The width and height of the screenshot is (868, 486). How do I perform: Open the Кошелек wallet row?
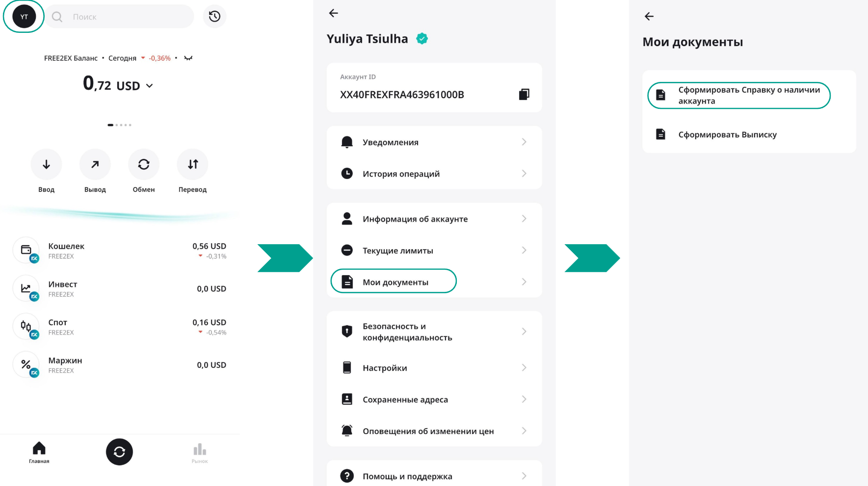[x=120, y=251]
